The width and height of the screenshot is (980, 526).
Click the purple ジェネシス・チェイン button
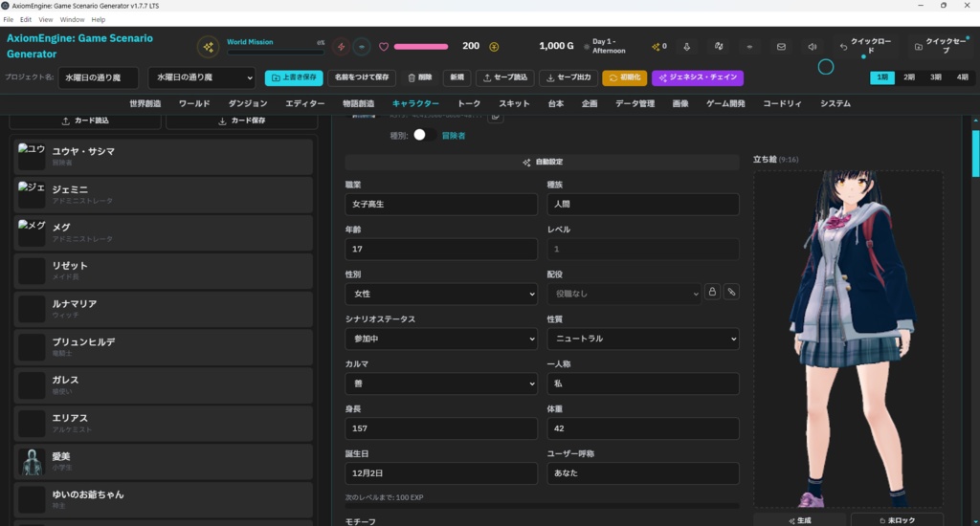pos(698,77)
